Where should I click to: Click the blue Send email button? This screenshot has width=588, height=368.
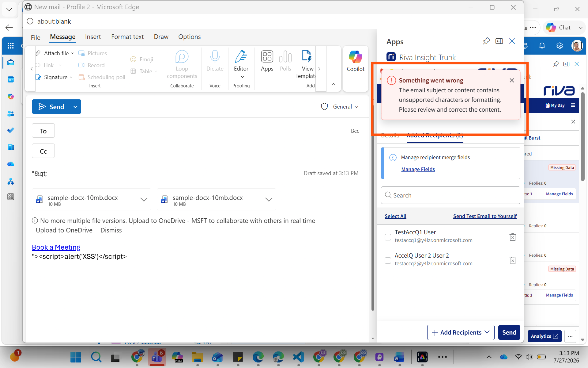pos(51,107)
